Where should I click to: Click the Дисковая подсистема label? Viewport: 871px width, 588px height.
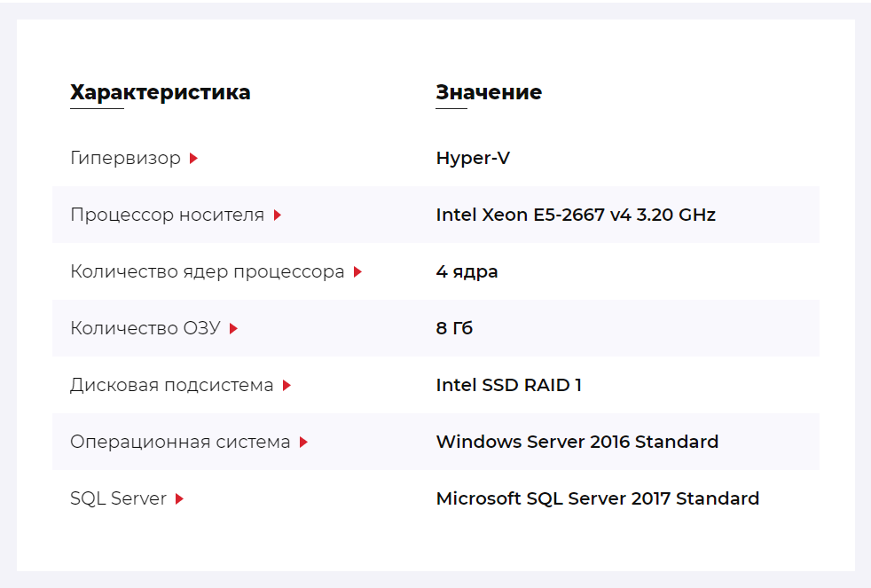(172, 385)
